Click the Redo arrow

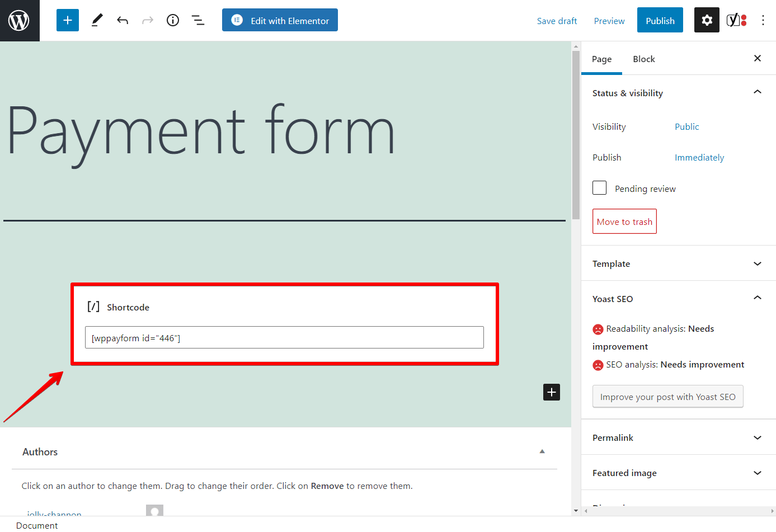(147, 20)
